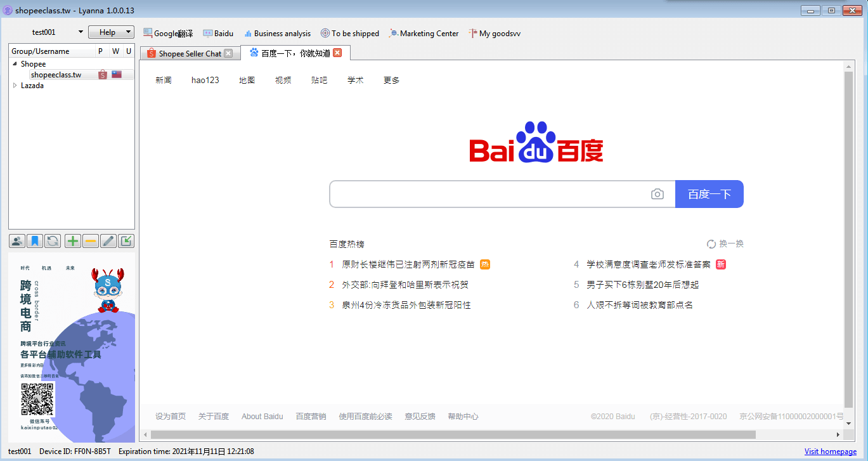Click the 视频 nav link
The height and width of the screenshot is (461, 868).
coord(283,81)
